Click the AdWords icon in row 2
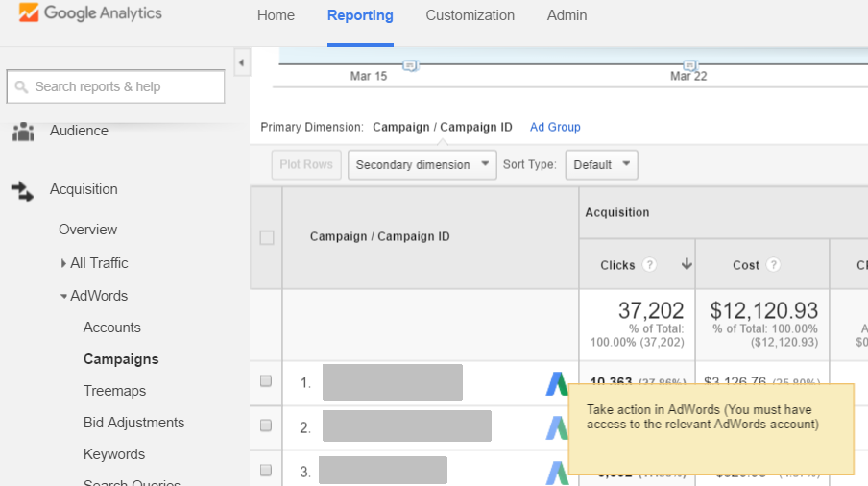This screenshot has height=486, width=868. click(x=558, y=426)
